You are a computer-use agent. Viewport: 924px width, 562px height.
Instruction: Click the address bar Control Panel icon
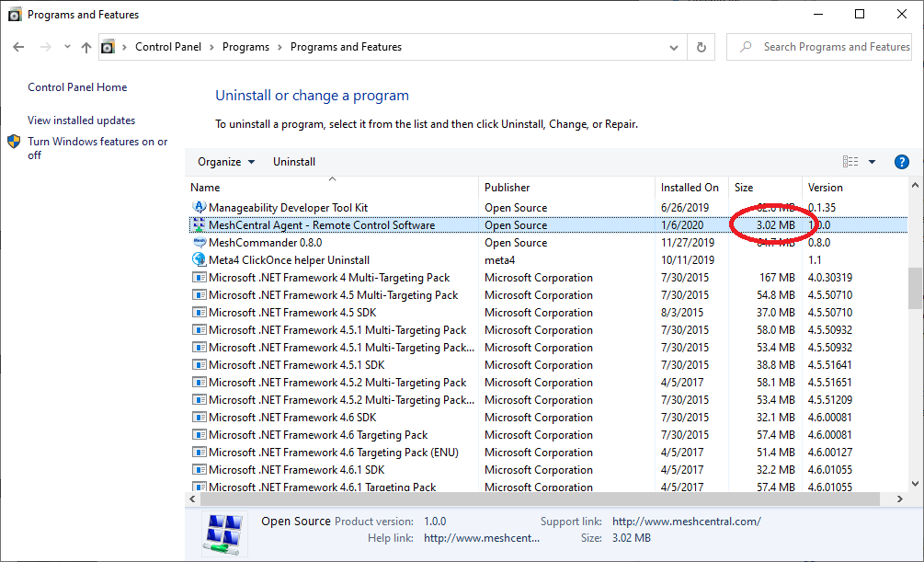108,47
